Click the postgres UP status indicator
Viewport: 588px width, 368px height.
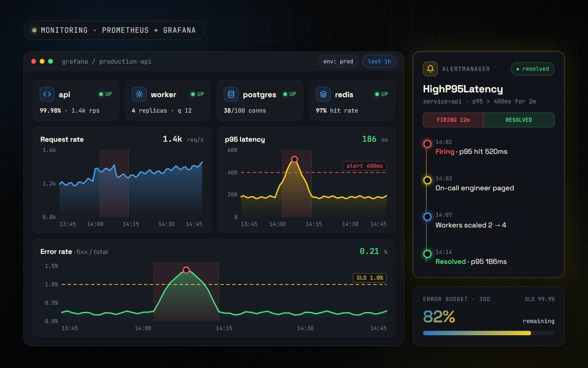pos(290,94)
